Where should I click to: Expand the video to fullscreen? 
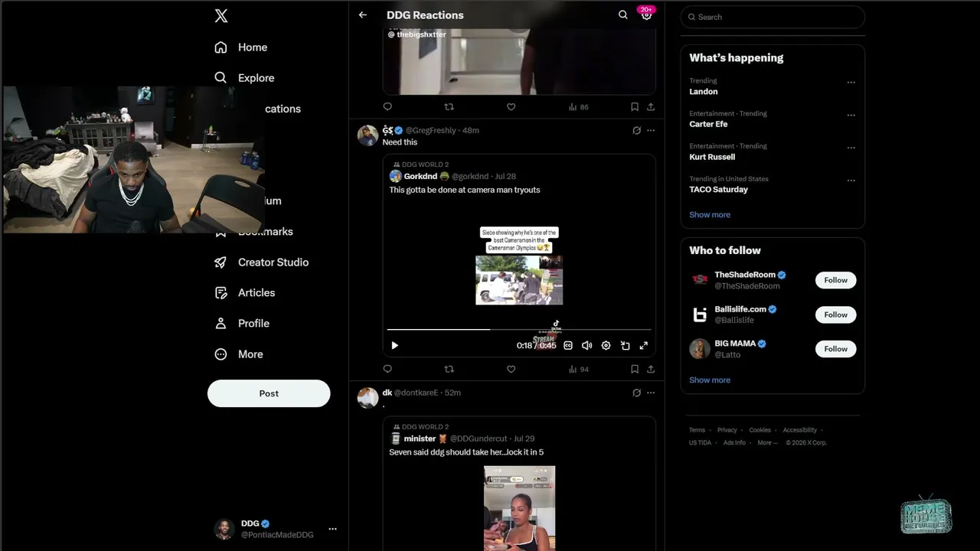pyautogui.click(x=644, y=346)
